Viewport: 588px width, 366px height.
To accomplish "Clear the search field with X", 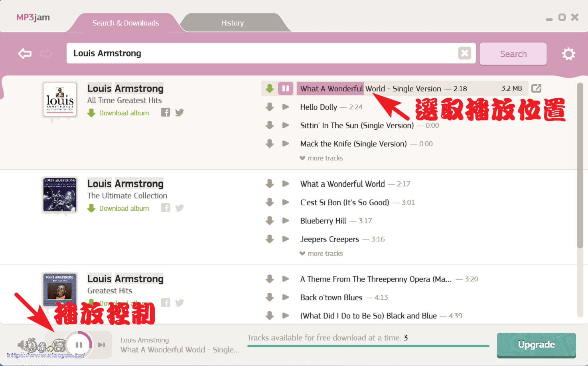I will point(465,53).
